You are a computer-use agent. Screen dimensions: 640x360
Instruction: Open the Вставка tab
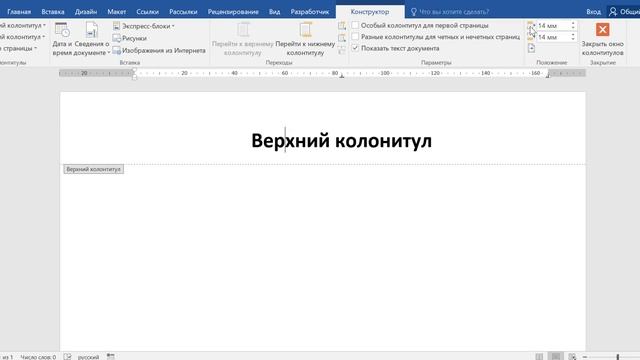[x=53, y=12]
